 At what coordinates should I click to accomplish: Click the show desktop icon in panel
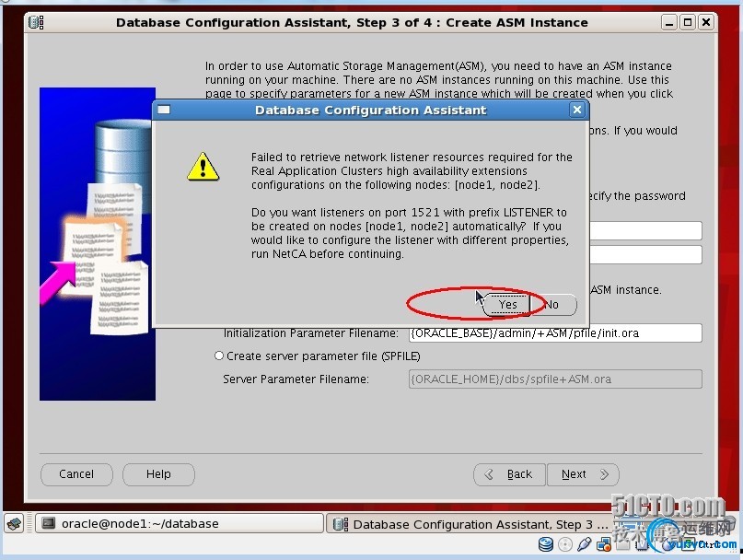point(15,523)
